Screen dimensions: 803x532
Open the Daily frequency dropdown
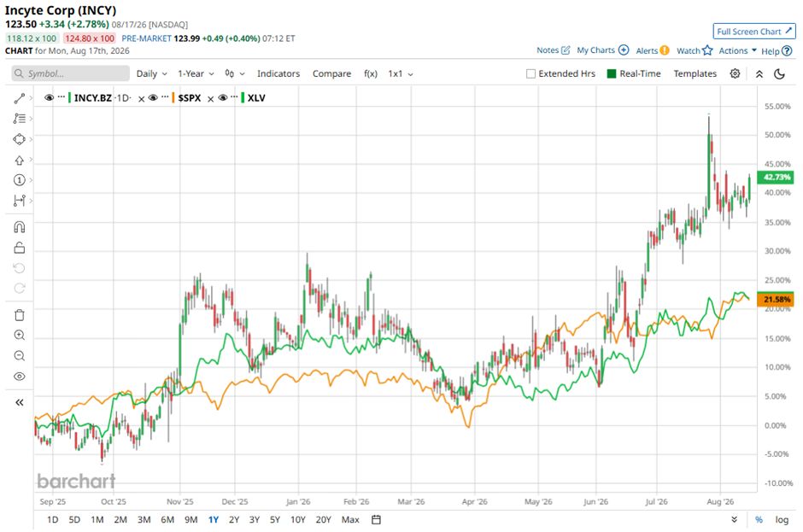[151, 73]
